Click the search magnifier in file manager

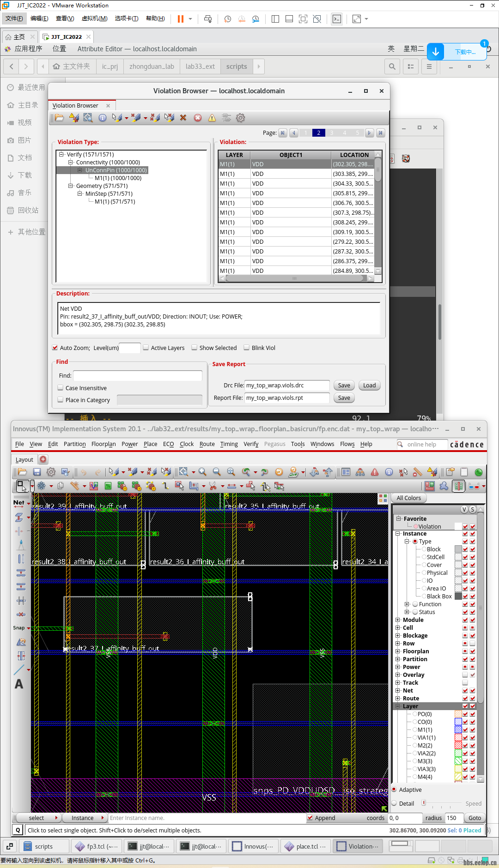(x=392, y=66)
